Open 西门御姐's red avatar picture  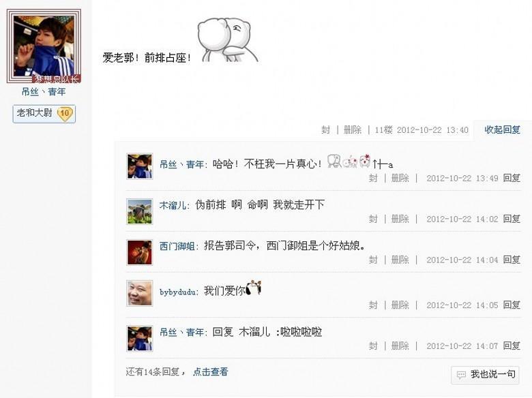tap(139, 253)
